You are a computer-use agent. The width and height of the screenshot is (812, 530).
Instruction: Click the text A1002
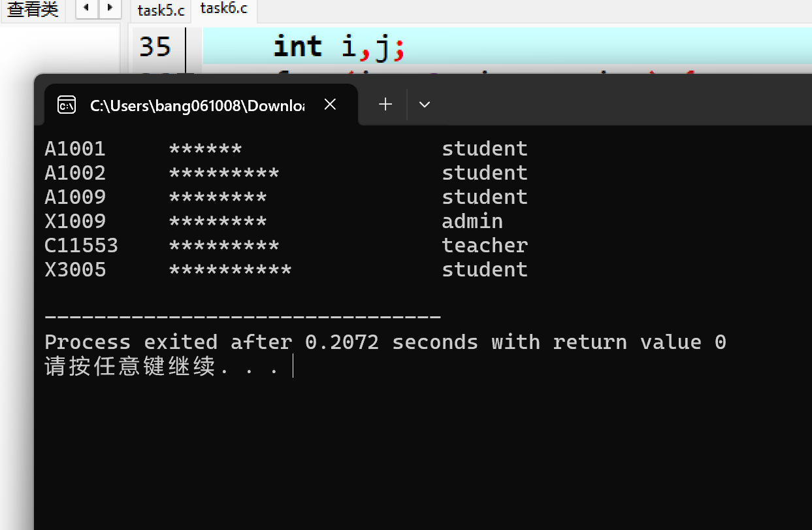(x=75, y=173)
